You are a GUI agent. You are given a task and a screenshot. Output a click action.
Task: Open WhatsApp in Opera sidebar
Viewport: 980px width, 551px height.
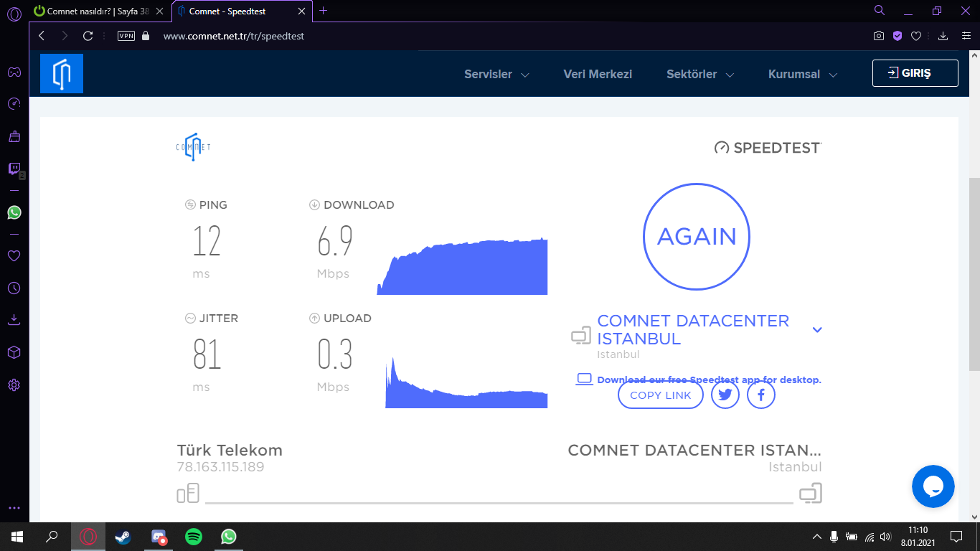[14, 212]
